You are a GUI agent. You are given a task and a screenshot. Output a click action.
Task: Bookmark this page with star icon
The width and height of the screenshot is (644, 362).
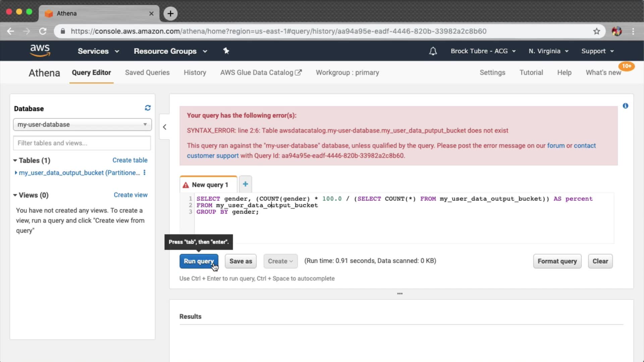(596, 31)
